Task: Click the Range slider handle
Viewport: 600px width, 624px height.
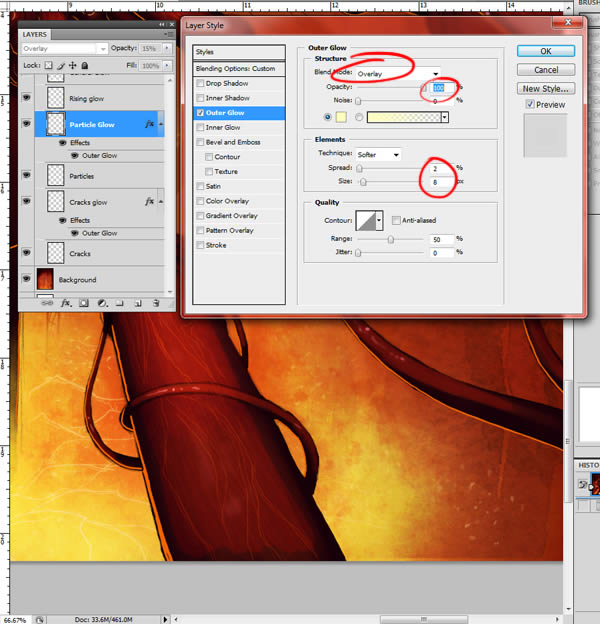Action: pyautogui.click(x=391, y=239)
